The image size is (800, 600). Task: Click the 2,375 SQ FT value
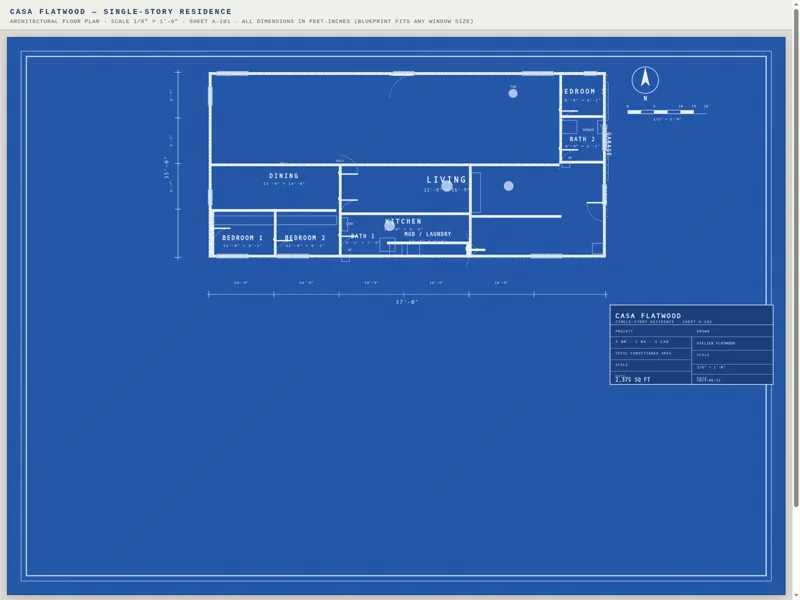point(633,380)
